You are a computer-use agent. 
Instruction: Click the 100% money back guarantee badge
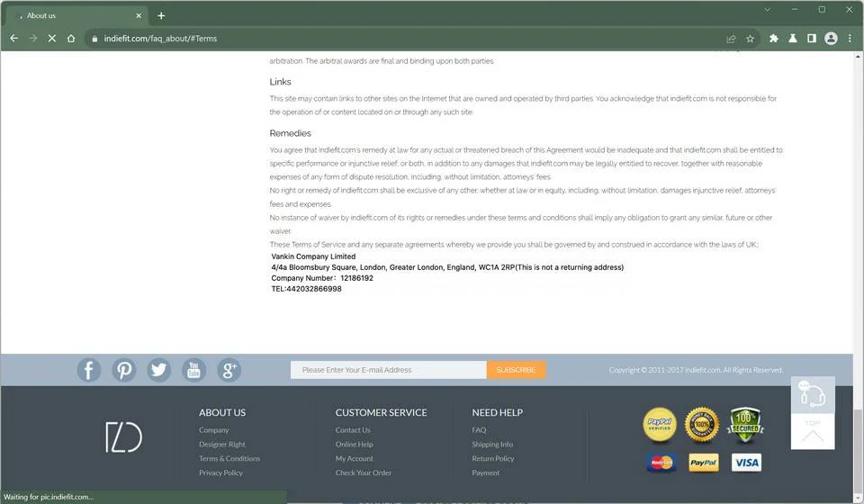coord(701,425)
